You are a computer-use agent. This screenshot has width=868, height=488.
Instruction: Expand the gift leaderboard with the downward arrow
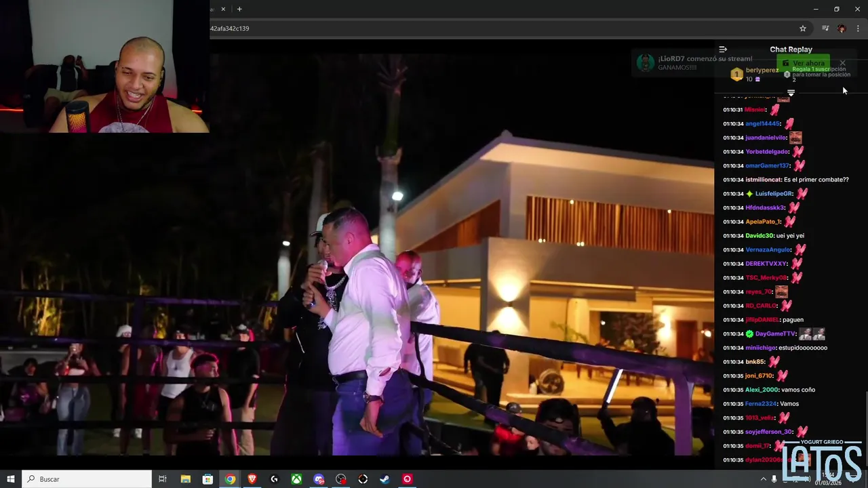pyautogui.click(x=791, y=92)
